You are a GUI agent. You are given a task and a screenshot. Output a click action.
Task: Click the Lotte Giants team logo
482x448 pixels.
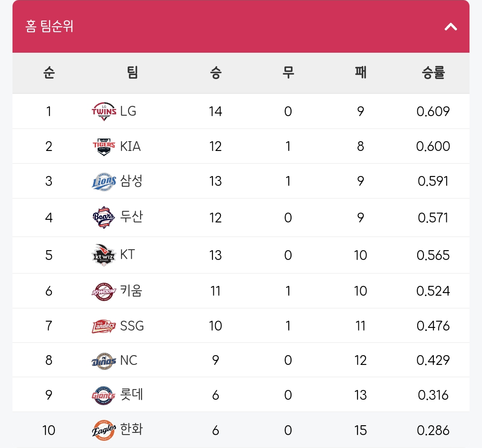(x=104, y=395)
